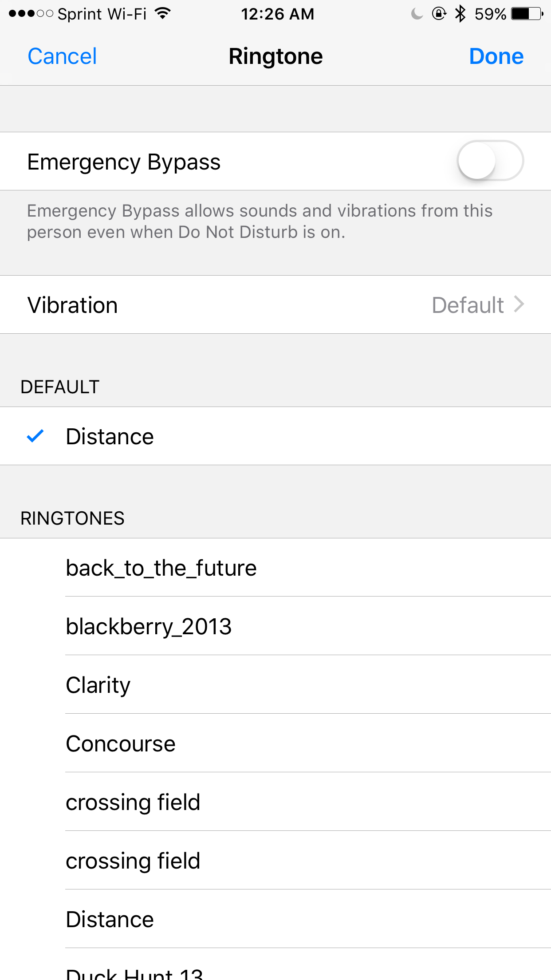
Task: Open the Vibration row
Action: (275, 304)
